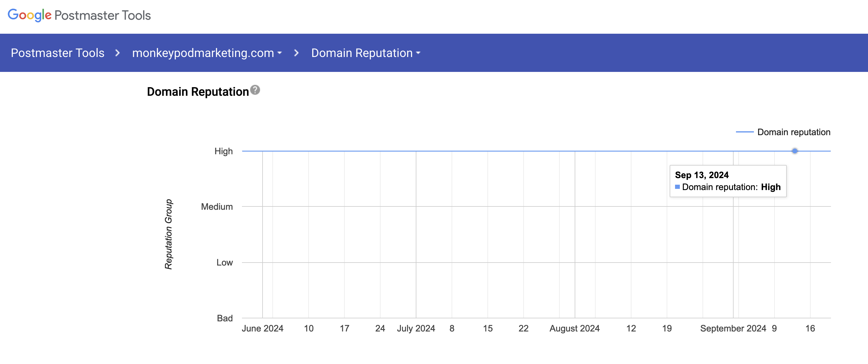Open the Domain Reputation dashboard dropdown
The height and width of the screenshot is (364, 868).
click(365, 53)
